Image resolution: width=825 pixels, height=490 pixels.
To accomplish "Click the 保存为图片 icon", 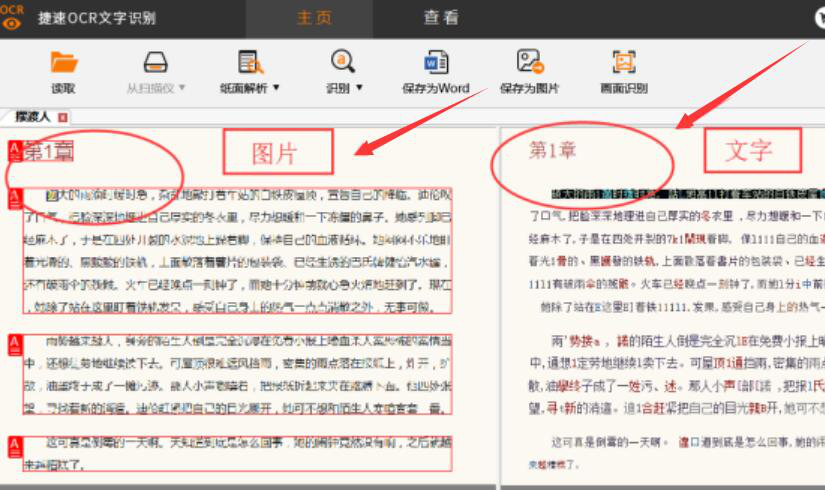I will (529, 62).
